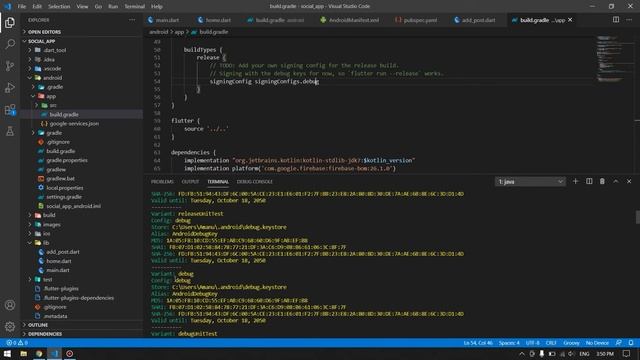Switch to the Debug Console tab
This screenshot has width=640, height=360.
254,182
